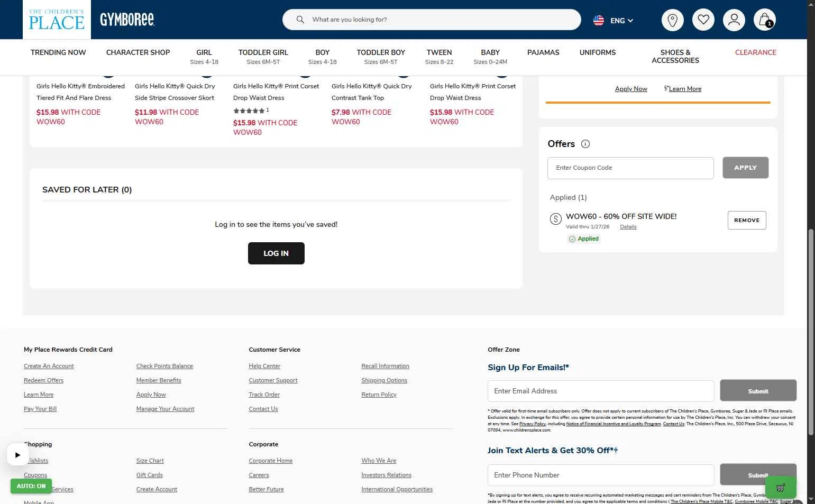
Task: Open the TWEEN menu
Action: click(439, 57)
